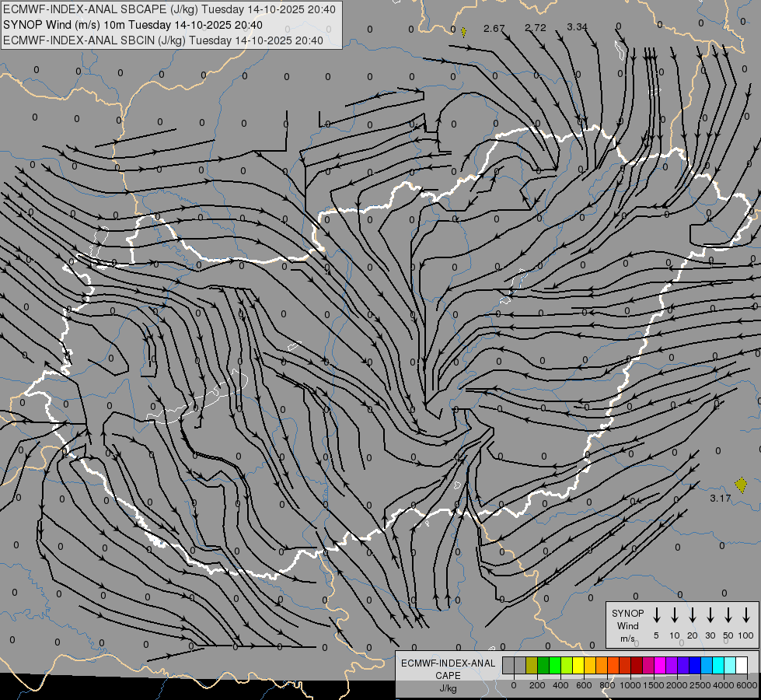Click the SBCAPE title line in header
This screenshot has width=761, height=700.
(169, 9)
